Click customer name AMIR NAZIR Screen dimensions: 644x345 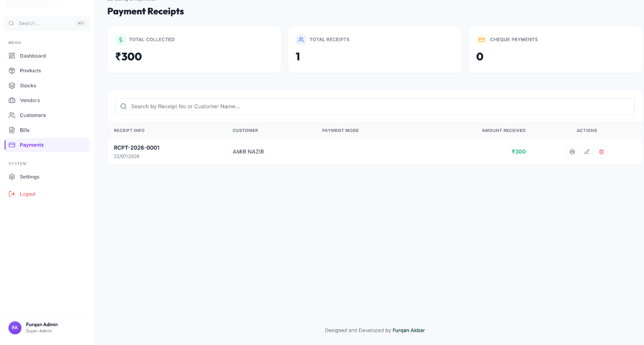point(248,152)
